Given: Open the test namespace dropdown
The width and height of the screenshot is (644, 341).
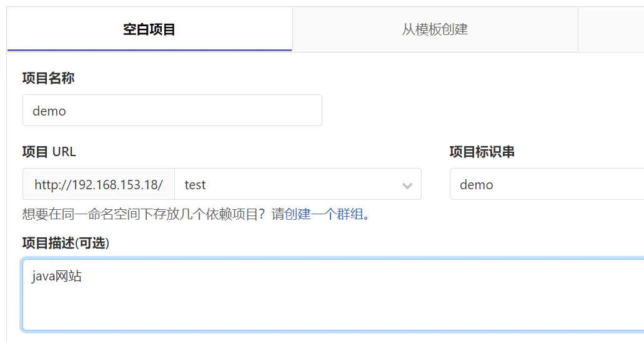Looking at the screenshot, I should tap(298, 184).
